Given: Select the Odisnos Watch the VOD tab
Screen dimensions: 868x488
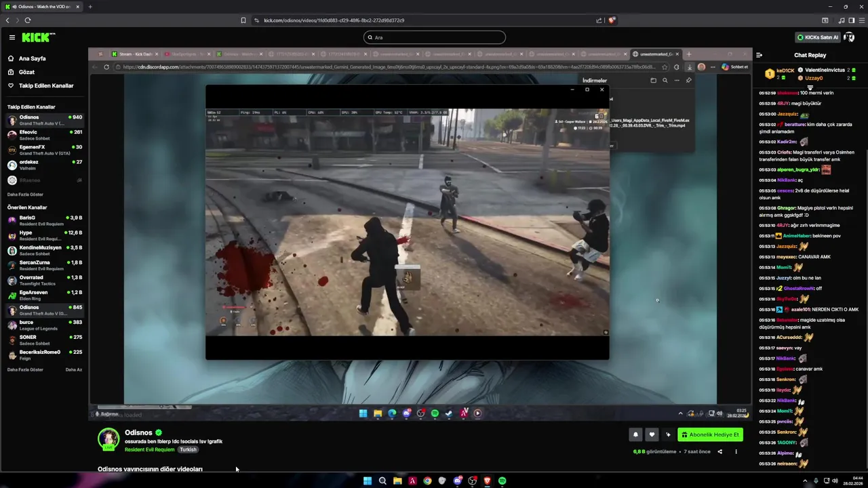Looking at the screenshot, I should [x=43, y=7].
